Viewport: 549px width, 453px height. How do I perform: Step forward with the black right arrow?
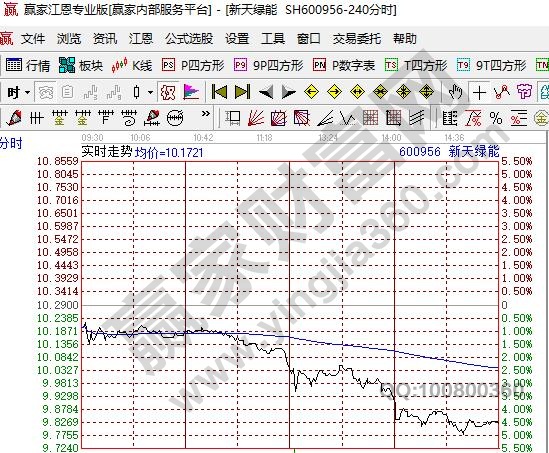(289, 92)
